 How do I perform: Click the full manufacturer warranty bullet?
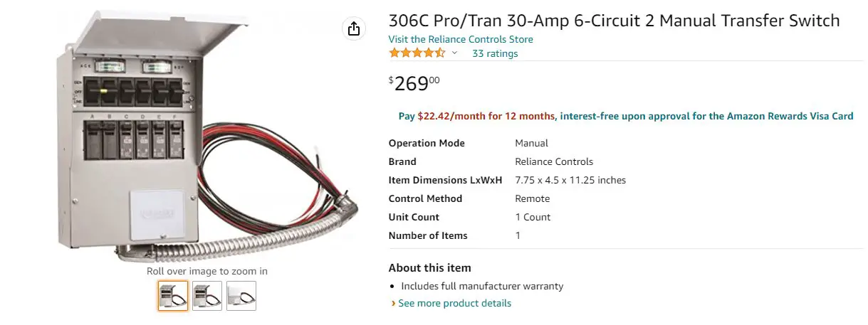[x=482, y=286]
